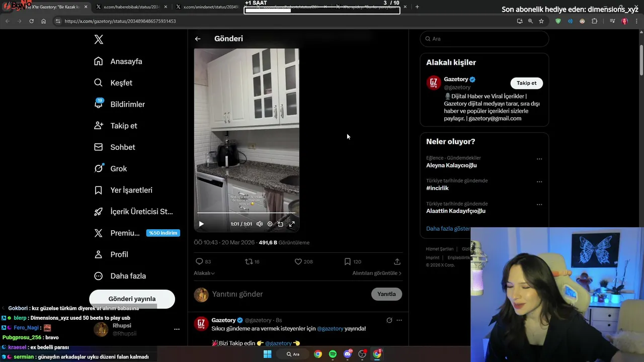Open Yer İşaretleri bookmarks

pyautogui.click(x=123, y=190)
